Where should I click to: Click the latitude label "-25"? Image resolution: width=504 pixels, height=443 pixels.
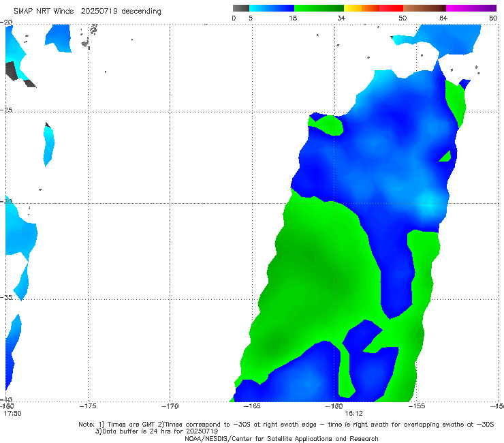tap(6, 110)
